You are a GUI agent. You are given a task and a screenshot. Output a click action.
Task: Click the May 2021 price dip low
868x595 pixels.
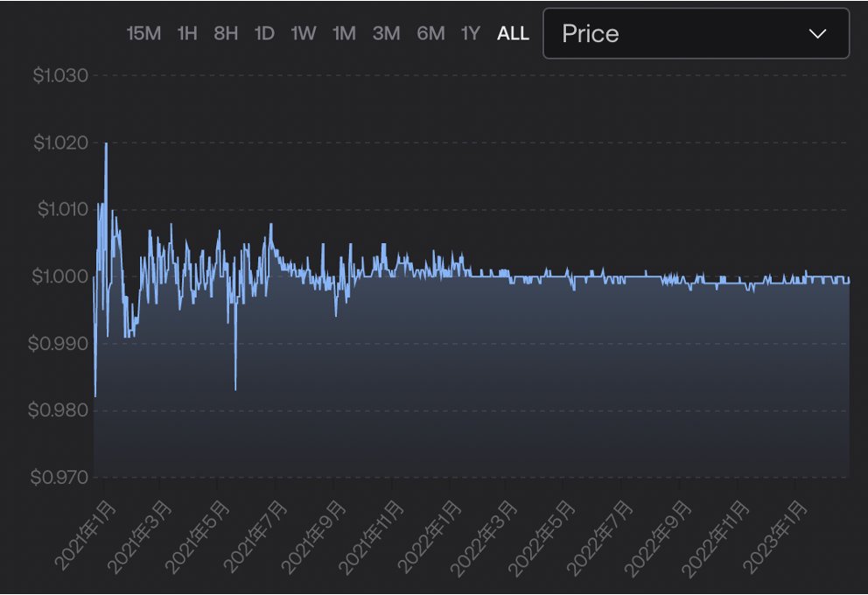click(235, 388)
